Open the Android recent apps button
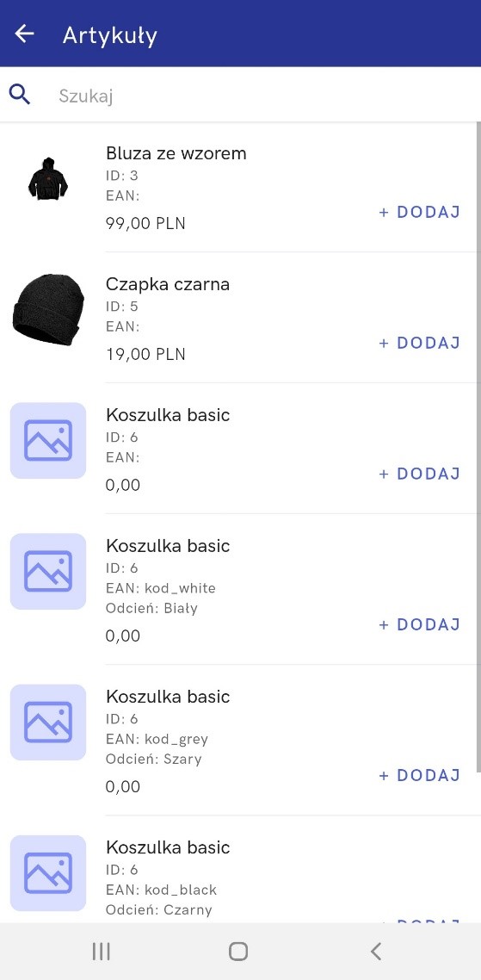 pos(102,952)
